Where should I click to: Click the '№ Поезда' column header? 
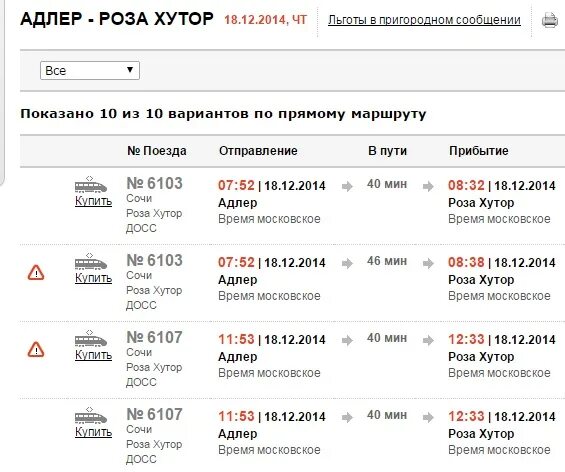(x=157, y=151)
